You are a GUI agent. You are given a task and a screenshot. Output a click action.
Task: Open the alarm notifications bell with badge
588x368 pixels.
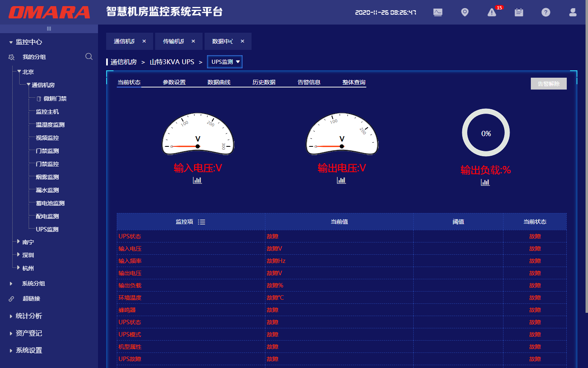click(x=492, y=13)
